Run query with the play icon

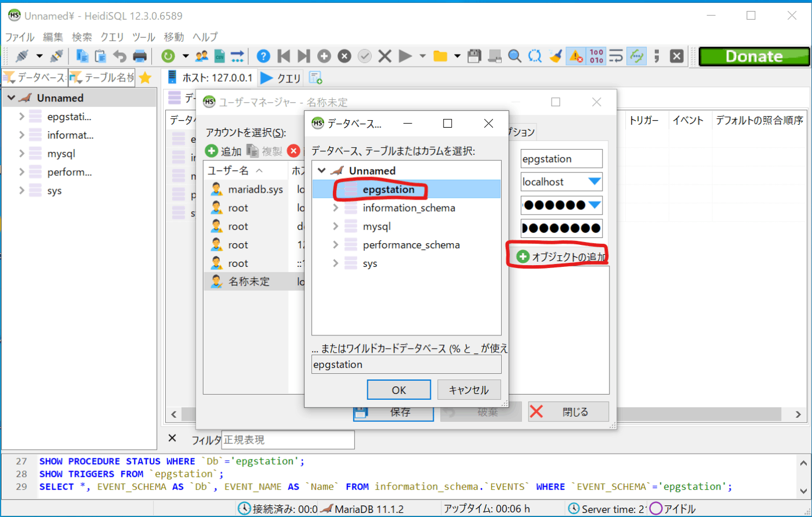coord(405,56)
